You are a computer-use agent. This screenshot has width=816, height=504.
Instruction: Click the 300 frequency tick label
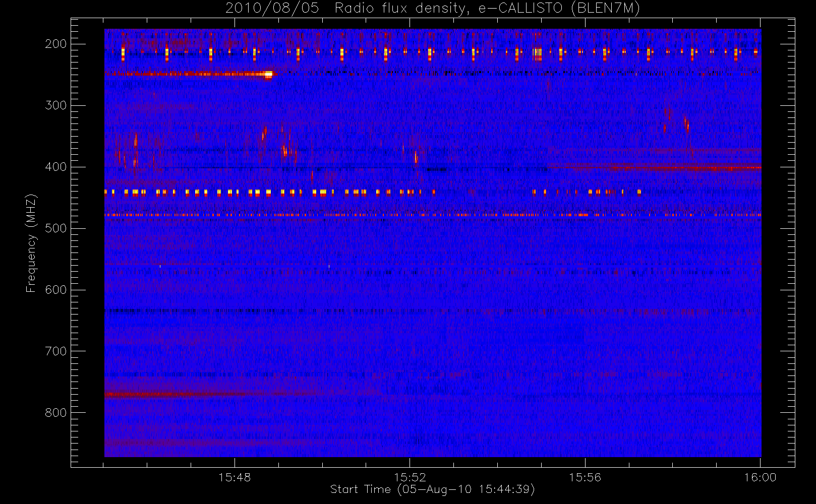click(56, 105)
